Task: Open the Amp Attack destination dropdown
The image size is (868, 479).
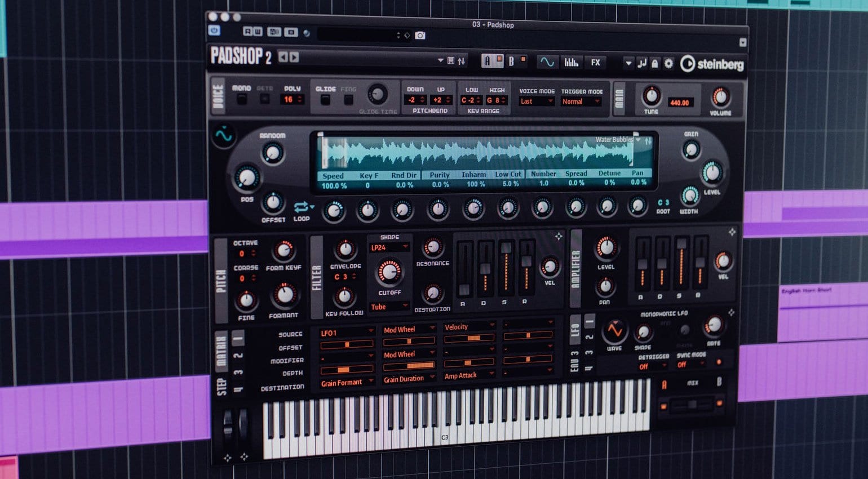Action: point(469,375)
